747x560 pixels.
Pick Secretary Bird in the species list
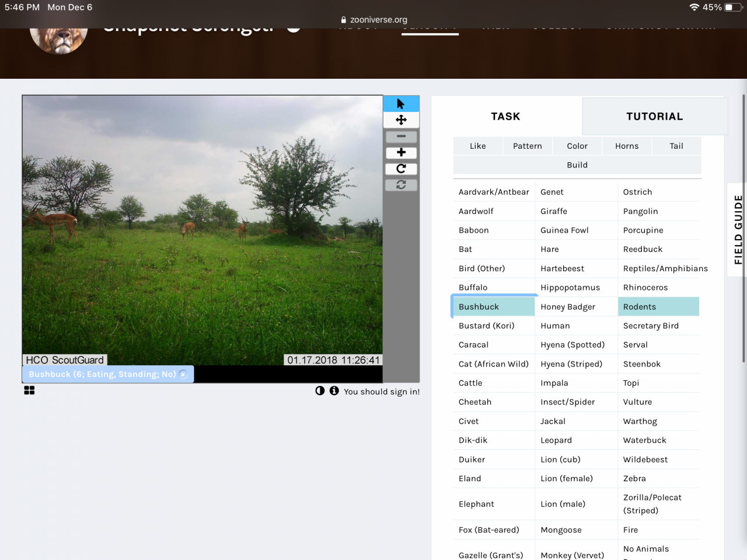tap(658, 326)
